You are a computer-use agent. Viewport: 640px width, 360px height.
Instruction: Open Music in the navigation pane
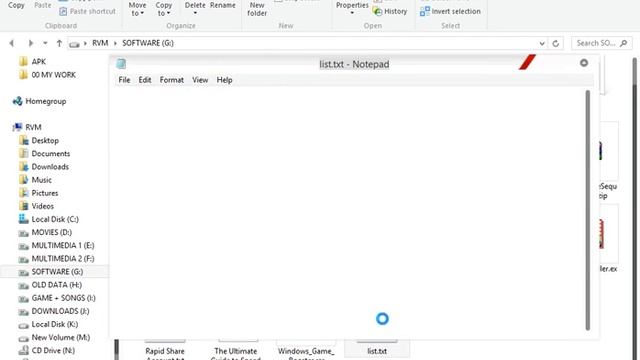pos(41,180)
